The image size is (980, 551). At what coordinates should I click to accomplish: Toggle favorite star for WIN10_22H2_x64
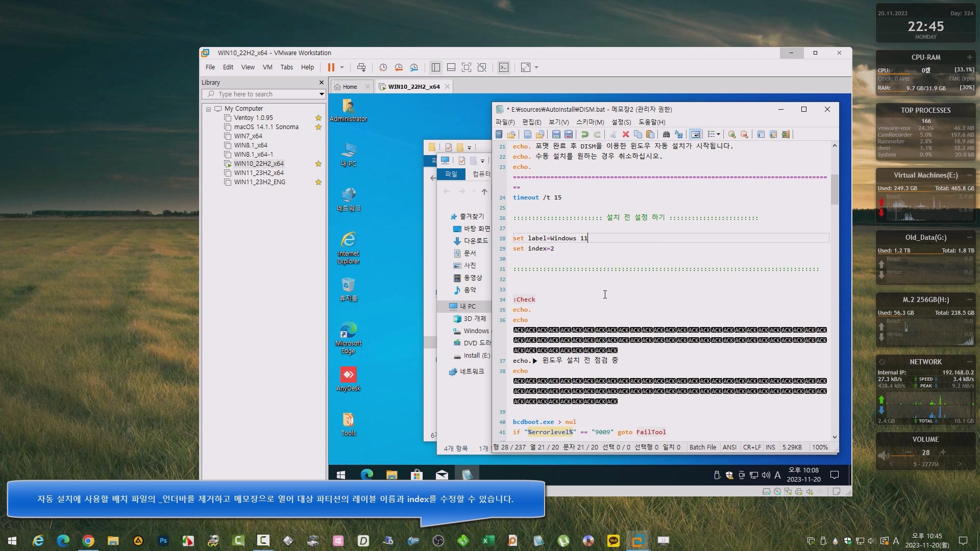(x=318, y=164)
